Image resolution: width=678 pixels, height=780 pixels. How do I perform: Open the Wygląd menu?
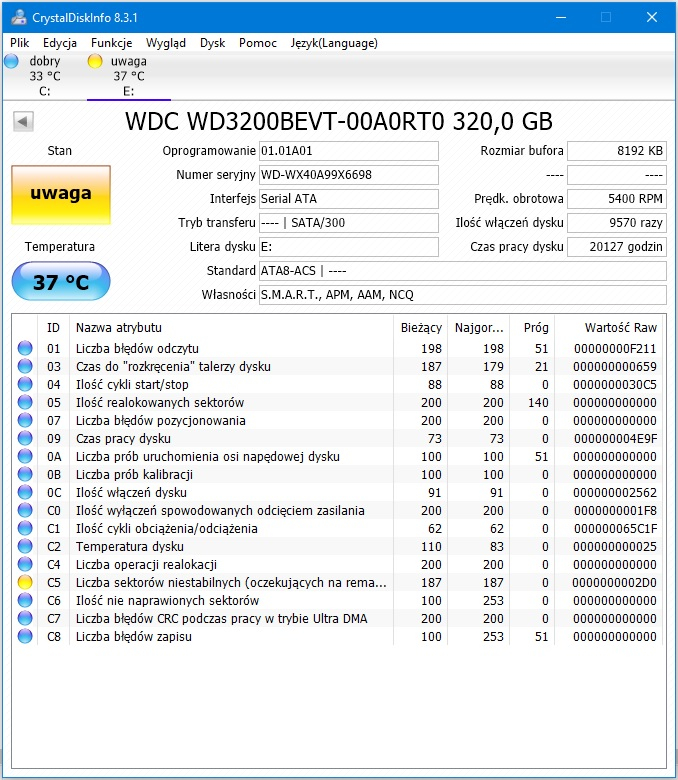[x=166, y=43]
